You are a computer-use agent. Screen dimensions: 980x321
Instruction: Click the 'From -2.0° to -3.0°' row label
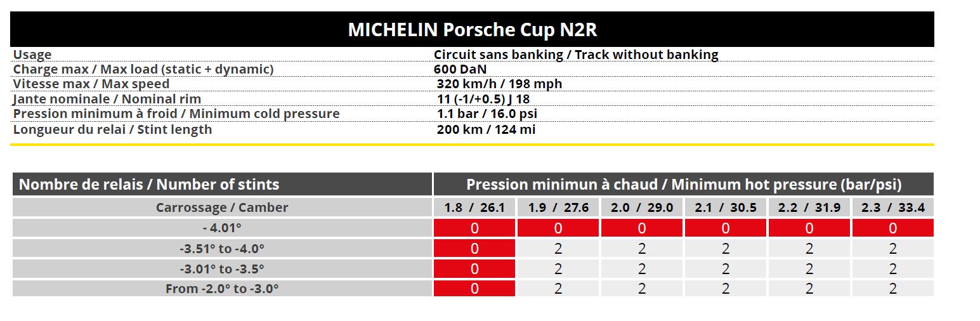(222, 289)
